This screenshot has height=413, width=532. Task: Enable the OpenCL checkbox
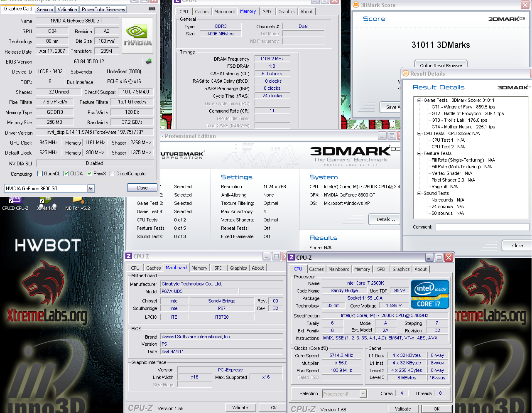[40, 174]
